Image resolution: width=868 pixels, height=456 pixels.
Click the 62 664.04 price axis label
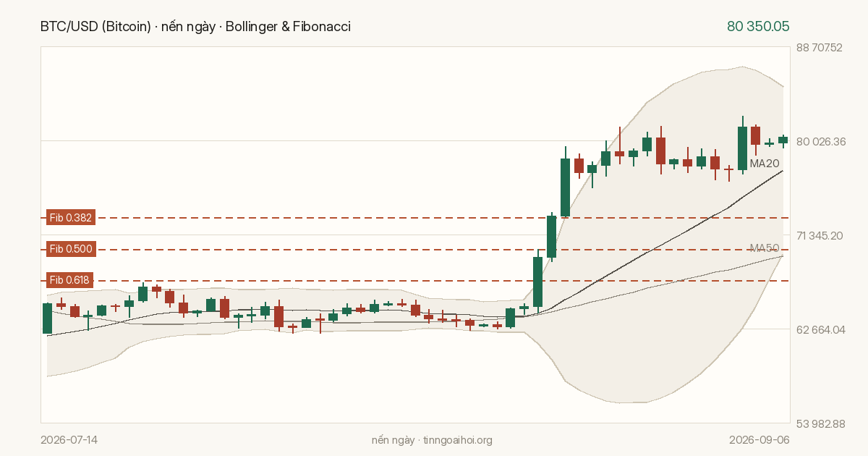[820, 329]
